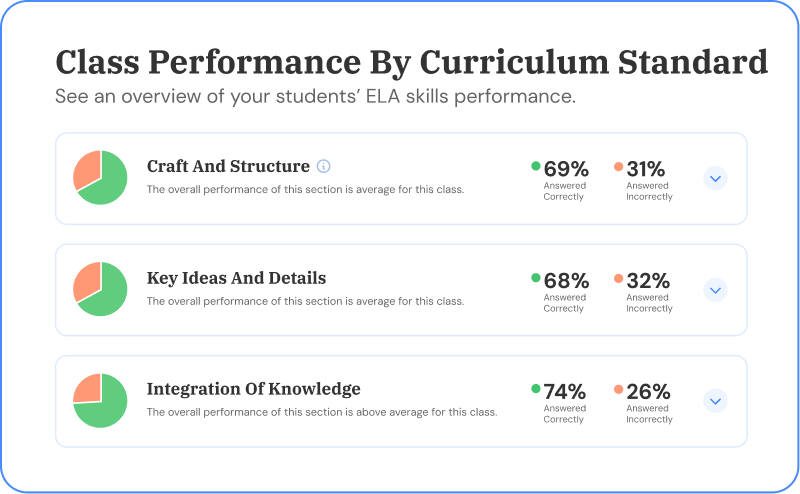The height and width of the screenshot is (494, 800).
Task: Expand the Integration Of Knowledge section
Action: tap(714, 401)
